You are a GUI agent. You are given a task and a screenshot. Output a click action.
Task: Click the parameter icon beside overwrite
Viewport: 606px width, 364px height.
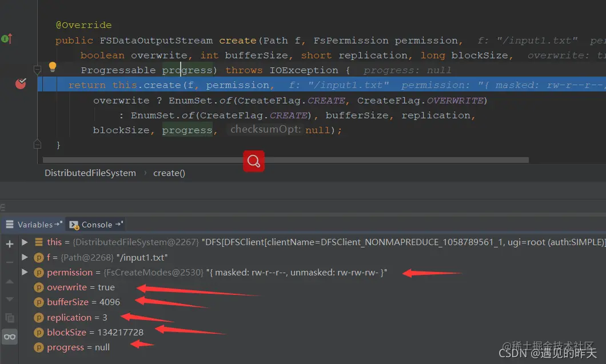point(39,287)
